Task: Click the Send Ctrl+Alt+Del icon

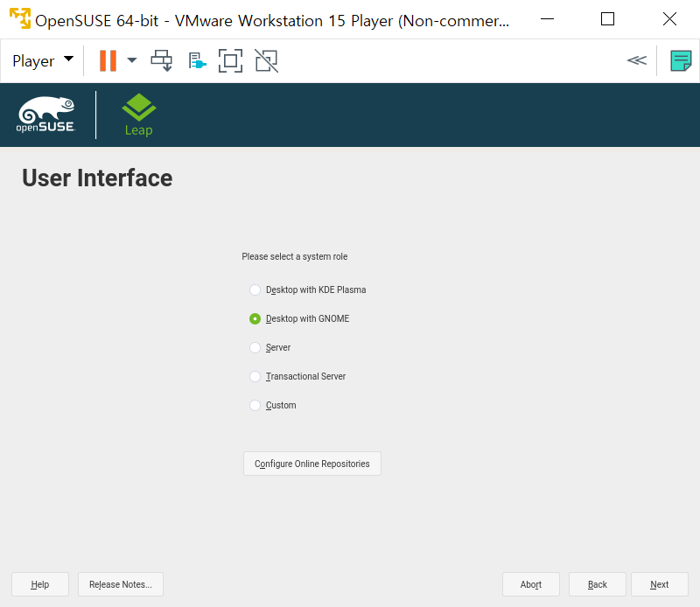Action: tap(162, 60)
